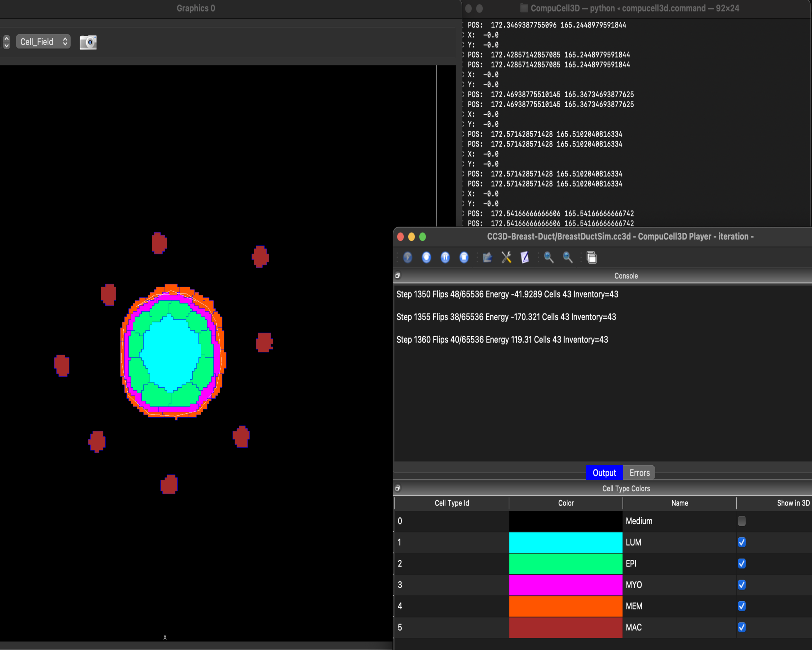This screenshot has width=812, height=650.
Task: Open the configuration tools icon
Action: (506, 257)
